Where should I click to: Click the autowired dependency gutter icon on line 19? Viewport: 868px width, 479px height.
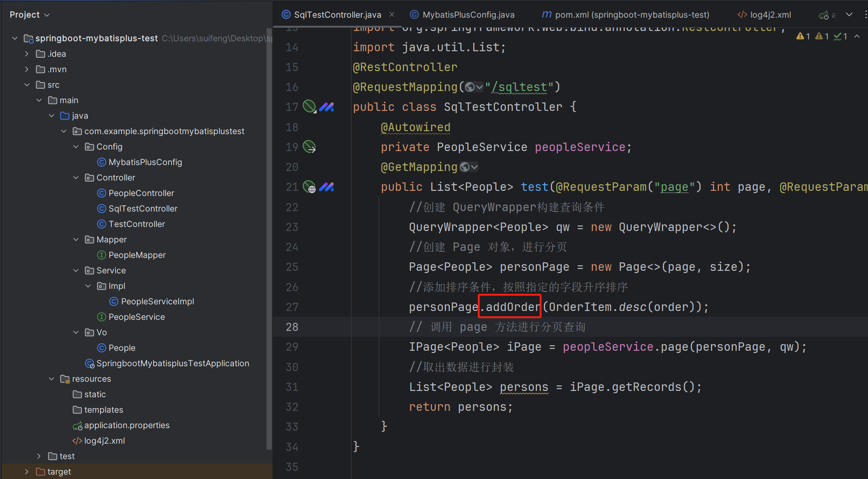pyautogui.click(x=309, y=147)
